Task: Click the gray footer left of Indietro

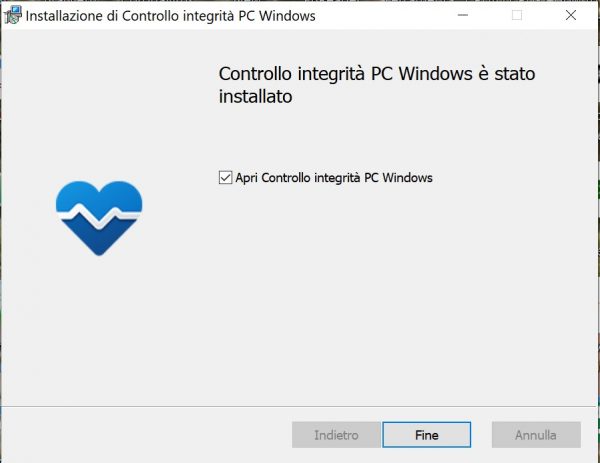Action: [150, 435]
